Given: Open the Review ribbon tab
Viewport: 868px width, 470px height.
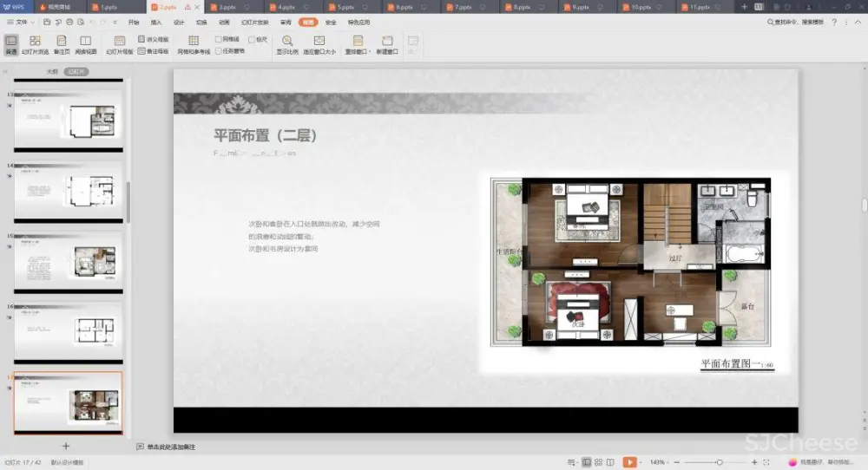Looking at the screenshot, I should click(x=286, y=23).
